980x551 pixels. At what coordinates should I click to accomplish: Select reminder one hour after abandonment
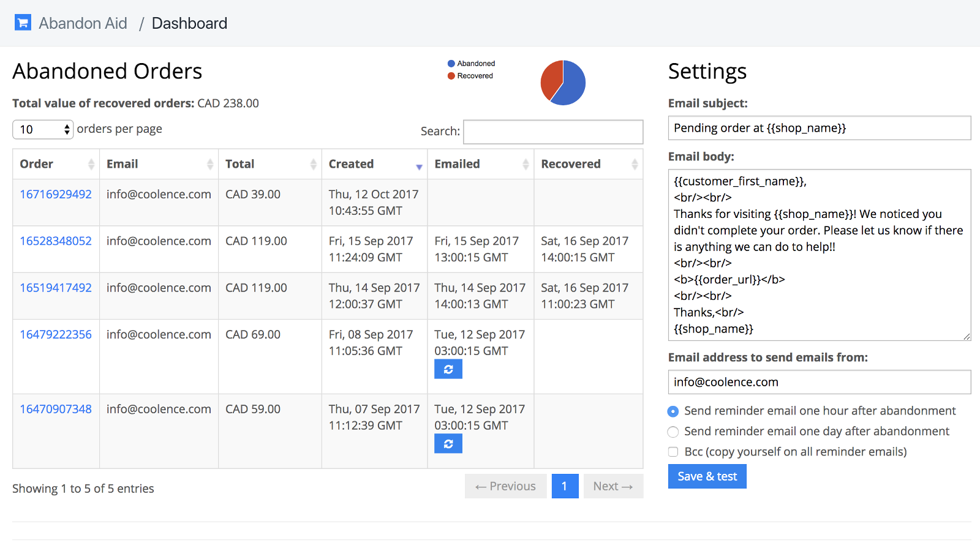(x=673, y=411)
